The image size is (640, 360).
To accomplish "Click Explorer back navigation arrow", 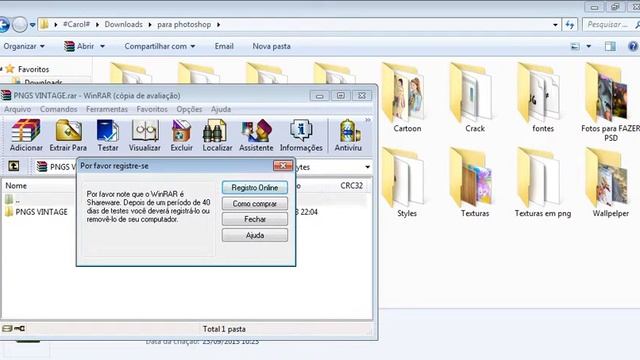I will click(x=3, y=24).
